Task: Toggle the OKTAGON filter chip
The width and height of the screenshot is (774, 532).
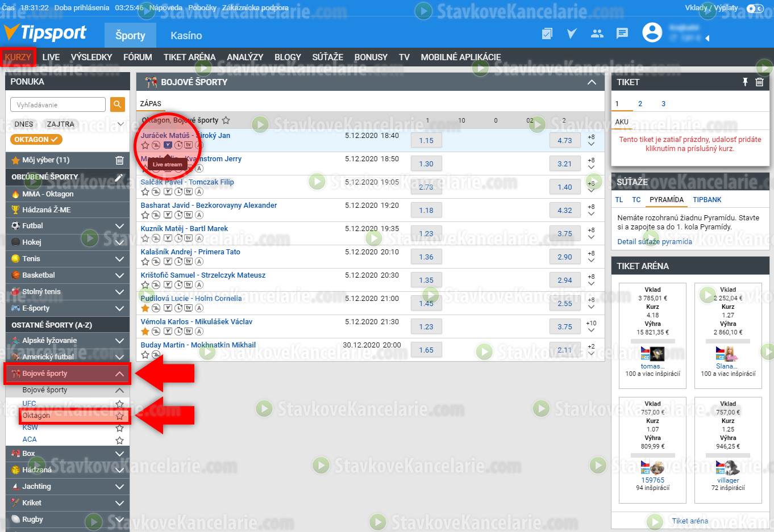Action: (x=36, y=139)
